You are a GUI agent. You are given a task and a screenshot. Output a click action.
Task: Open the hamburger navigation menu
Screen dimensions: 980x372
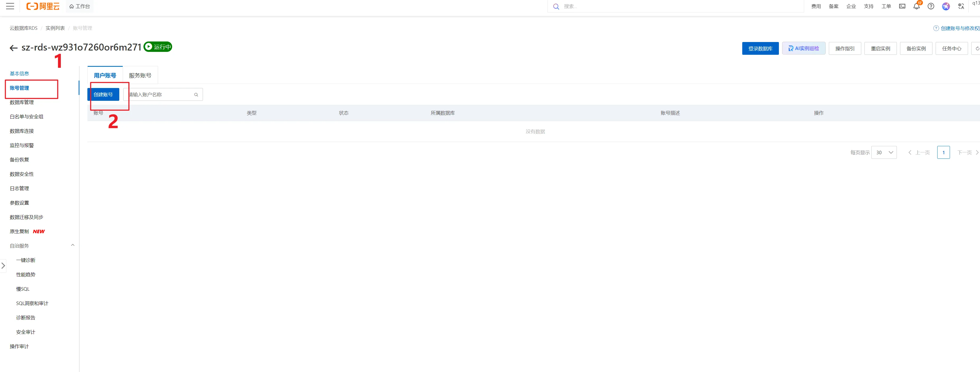pos(10,6)
